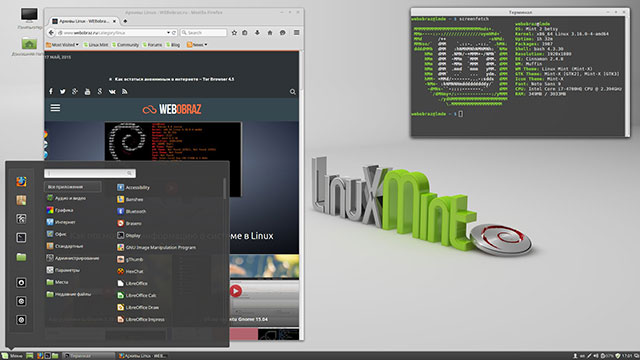This screenshot has height=360, width=640.
Task: Select Графика category
Action: [60, 210]
